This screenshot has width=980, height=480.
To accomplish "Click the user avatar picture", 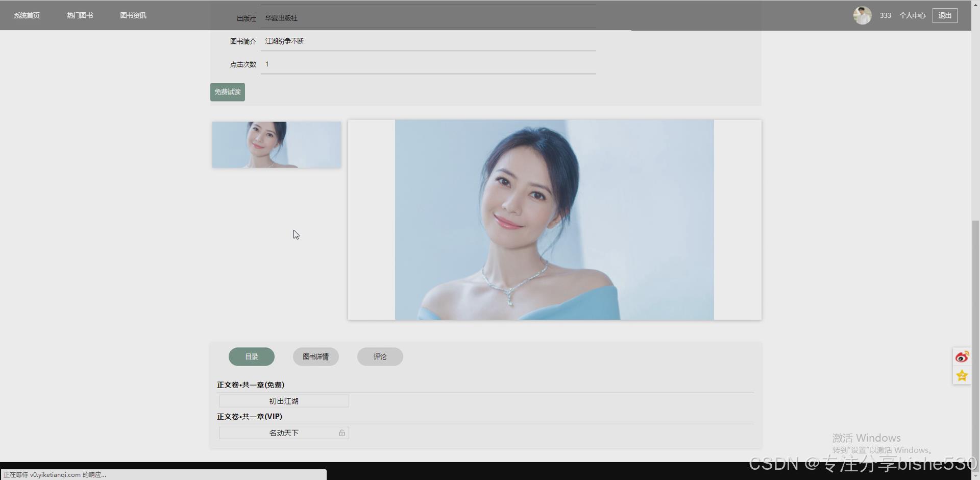I will point(862,15).
